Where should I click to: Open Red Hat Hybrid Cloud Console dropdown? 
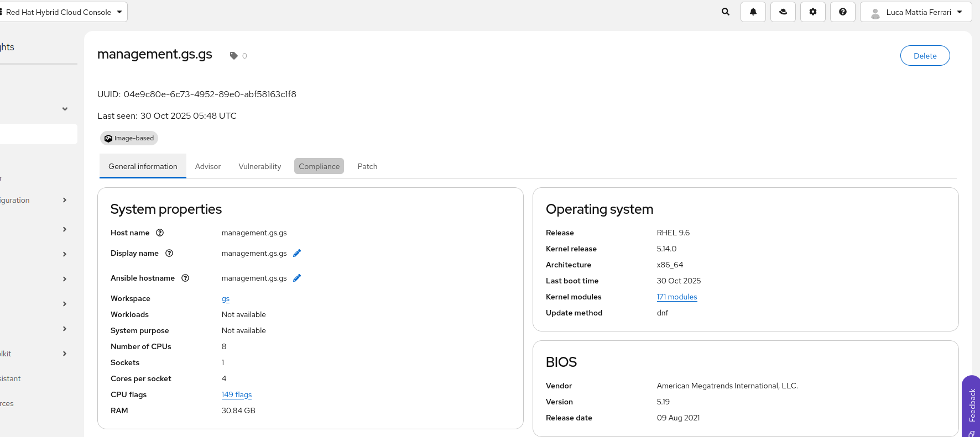point(64,12)
